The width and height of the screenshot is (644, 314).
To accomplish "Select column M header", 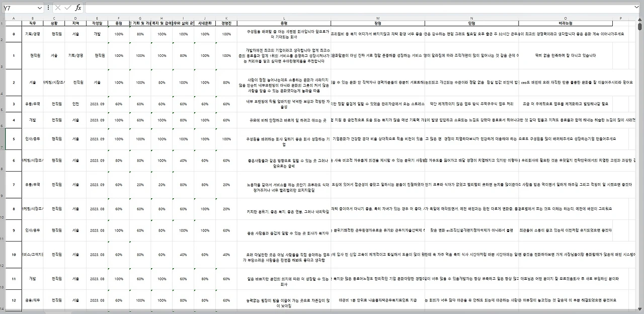I will (377, 18).
